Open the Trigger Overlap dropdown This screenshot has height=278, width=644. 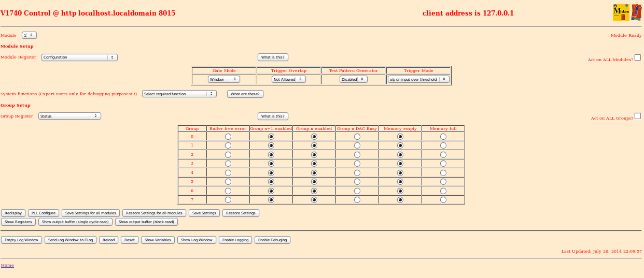289,79
